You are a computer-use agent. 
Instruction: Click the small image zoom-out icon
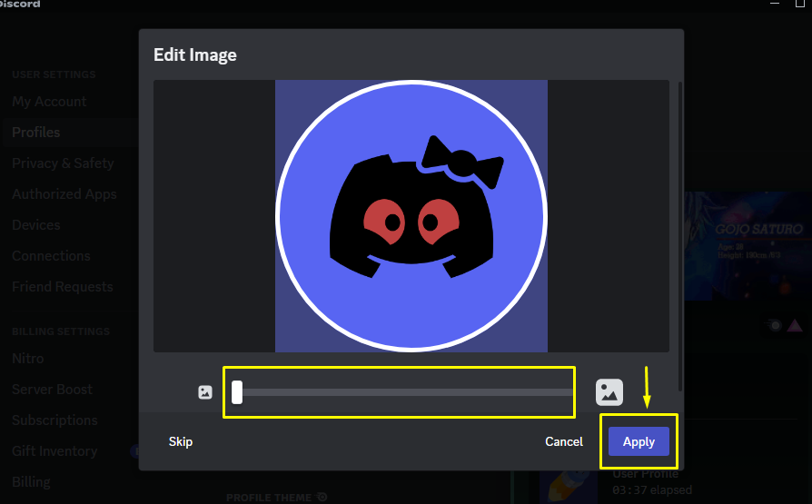(205, 392)
